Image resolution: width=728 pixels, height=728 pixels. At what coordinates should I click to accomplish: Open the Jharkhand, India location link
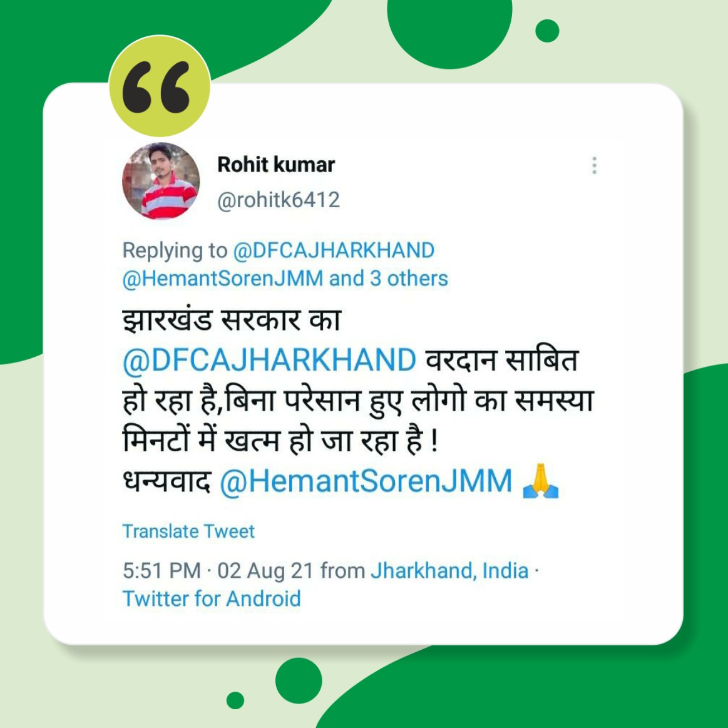449,571
